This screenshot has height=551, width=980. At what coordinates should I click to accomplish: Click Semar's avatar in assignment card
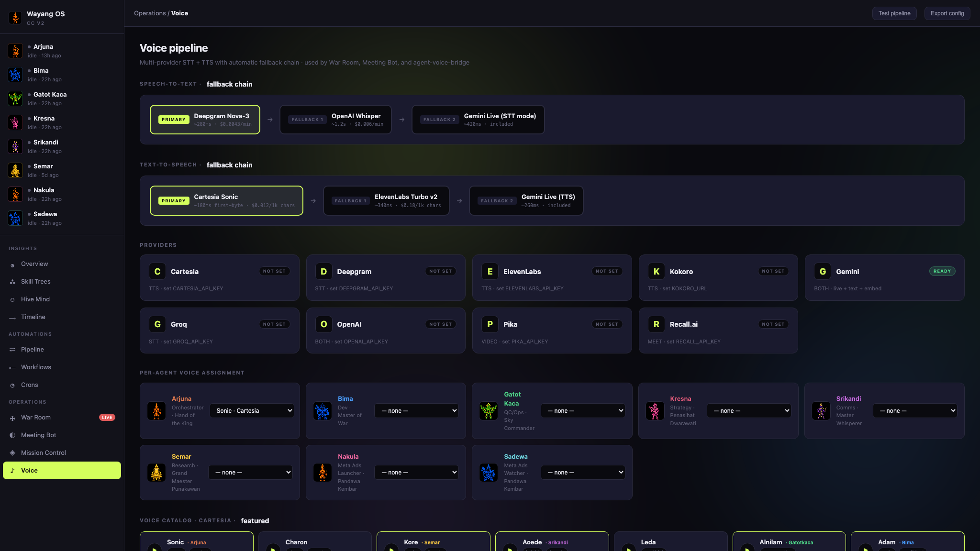click(156, 473)
